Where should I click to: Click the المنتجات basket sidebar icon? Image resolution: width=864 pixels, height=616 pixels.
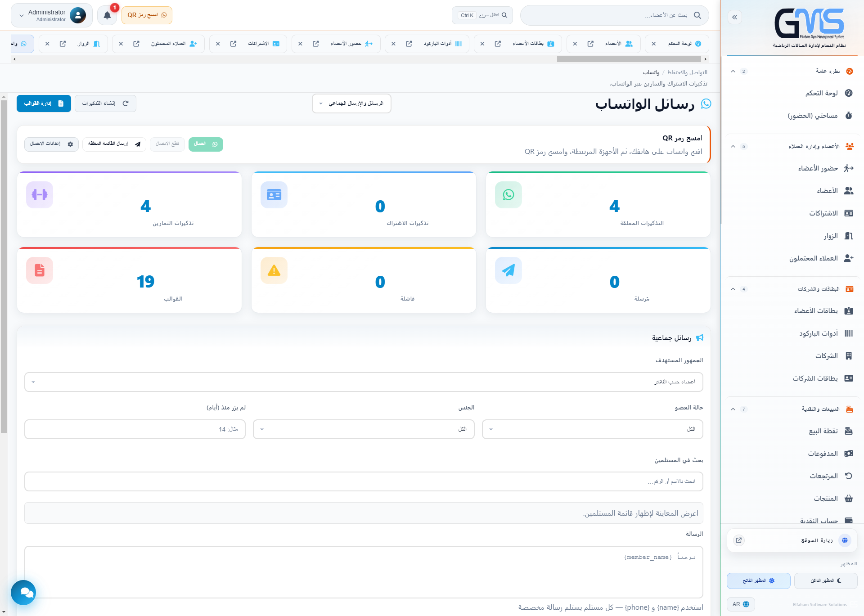coord(849,499)
